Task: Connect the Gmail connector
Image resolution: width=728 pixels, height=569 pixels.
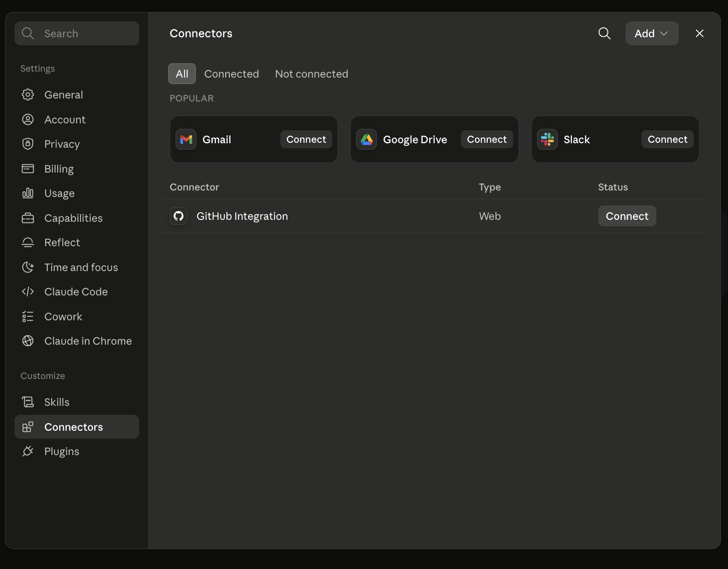Action: pos(306,139)
